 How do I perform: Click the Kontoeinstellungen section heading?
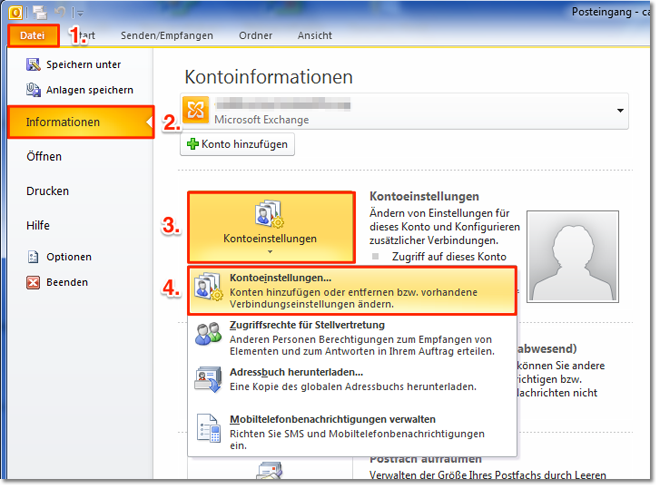coord(424,197)
